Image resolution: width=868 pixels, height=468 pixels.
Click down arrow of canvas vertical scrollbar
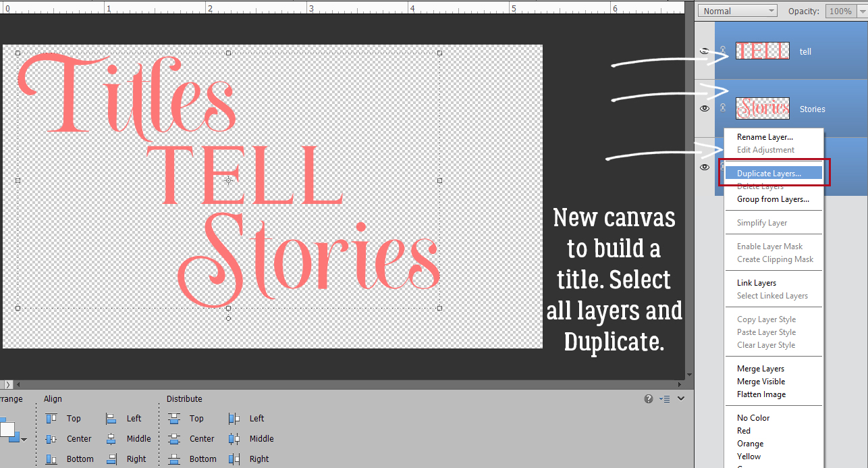[689, 375]
